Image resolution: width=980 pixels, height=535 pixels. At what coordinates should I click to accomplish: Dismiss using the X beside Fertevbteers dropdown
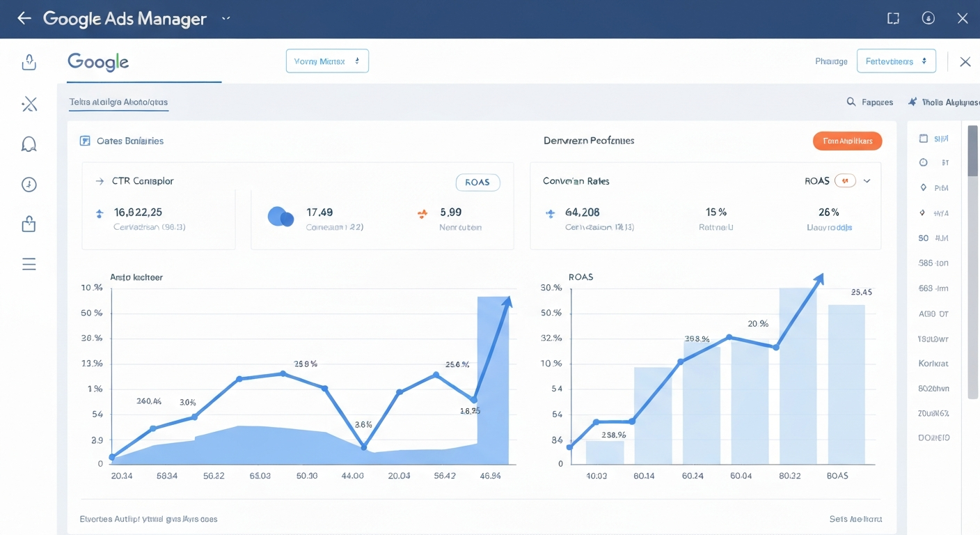tap(965, 62)
